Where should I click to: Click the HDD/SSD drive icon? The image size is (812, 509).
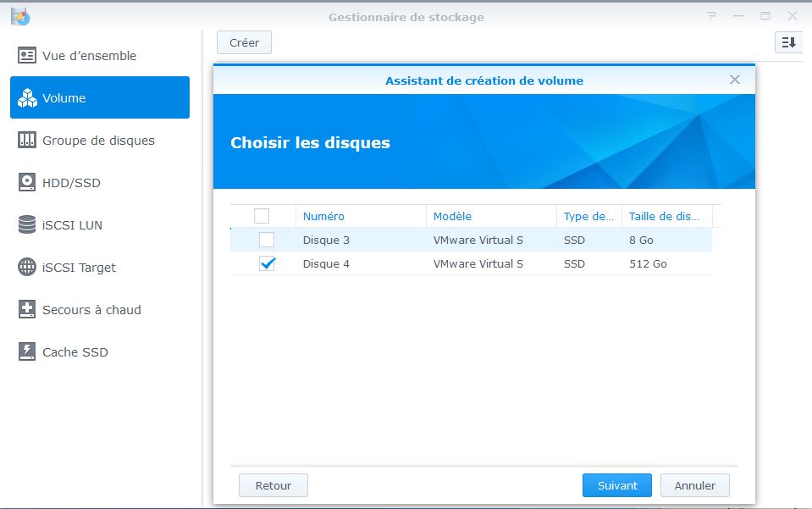click(27, 182)
